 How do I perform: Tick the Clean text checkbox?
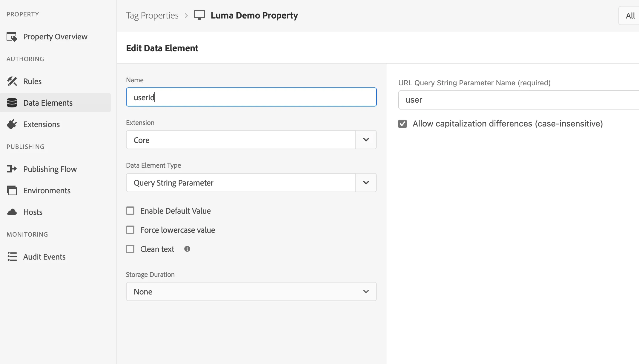click(x=130, y=249)
